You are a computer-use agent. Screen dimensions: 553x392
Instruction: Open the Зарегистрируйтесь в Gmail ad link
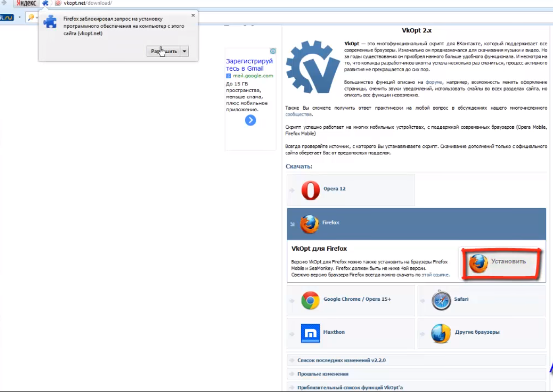tap(249, 64)
